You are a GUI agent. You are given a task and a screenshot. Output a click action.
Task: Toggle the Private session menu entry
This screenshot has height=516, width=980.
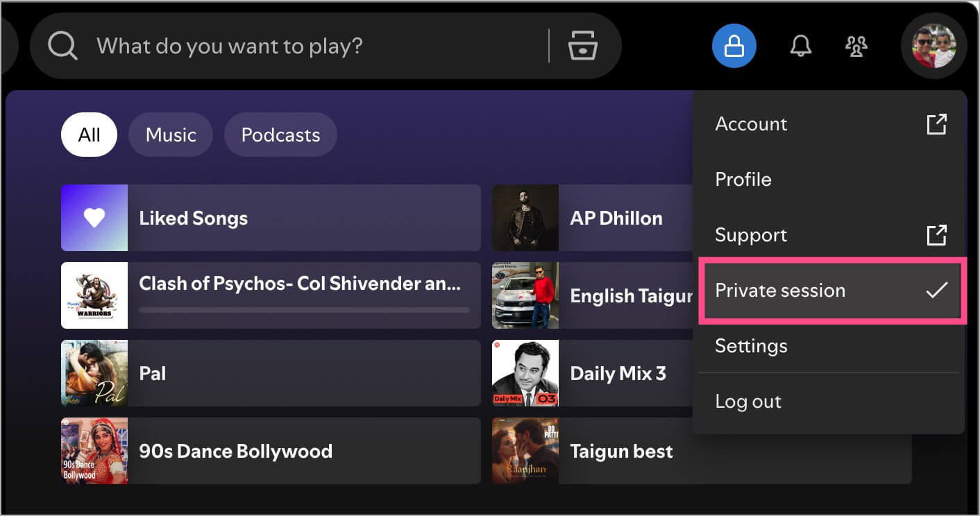[x=780, y=291]
